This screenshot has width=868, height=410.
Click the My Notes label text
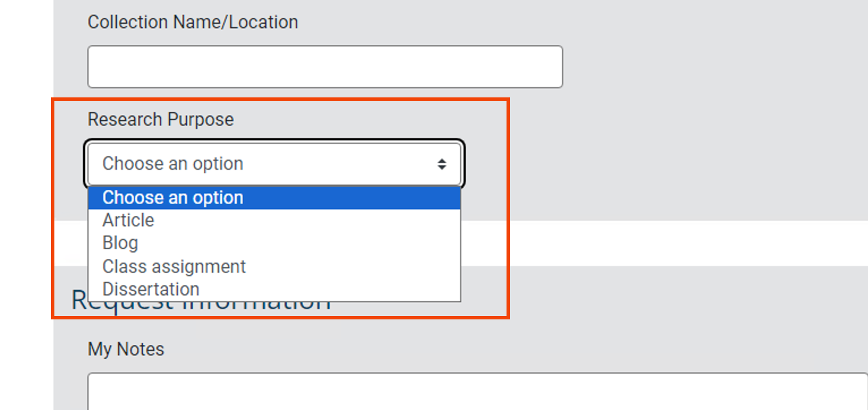tap(125, 349)
